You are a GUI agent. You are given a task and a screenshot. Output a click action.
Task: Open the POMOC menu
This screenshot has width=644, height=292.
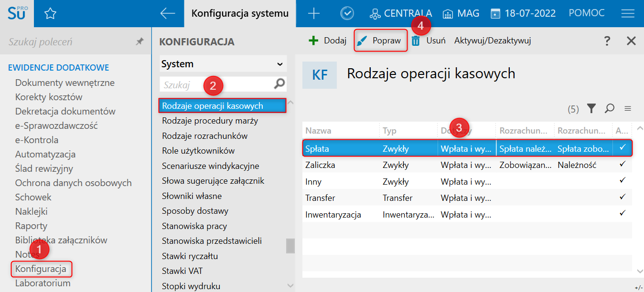(586, 13)
